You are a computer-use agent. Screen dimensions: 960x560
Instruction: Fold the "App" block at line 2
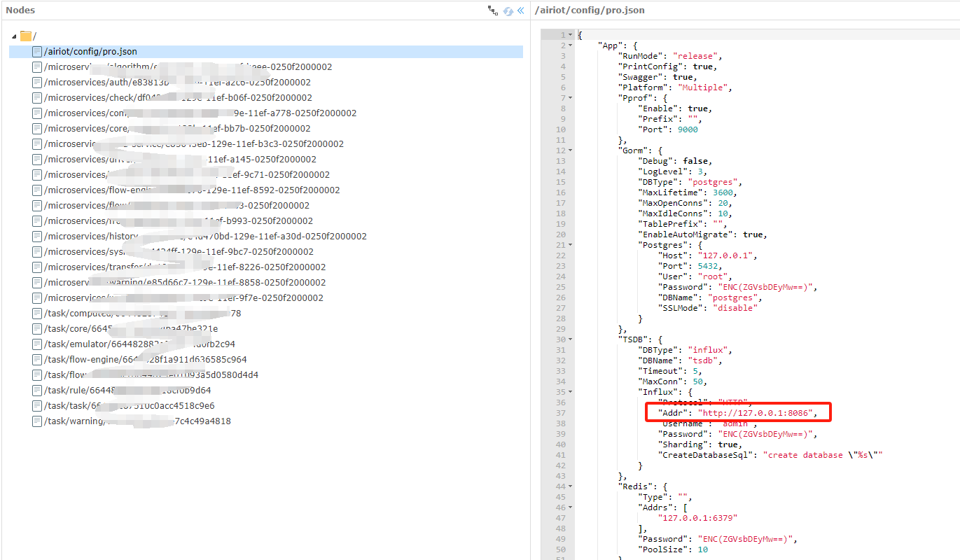click(x=571, y=45)
